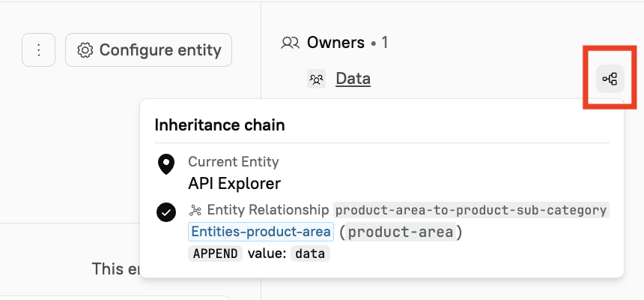Select the API Explorer entity name
This screenshot has width=644, height=300.
click(234, 184)
